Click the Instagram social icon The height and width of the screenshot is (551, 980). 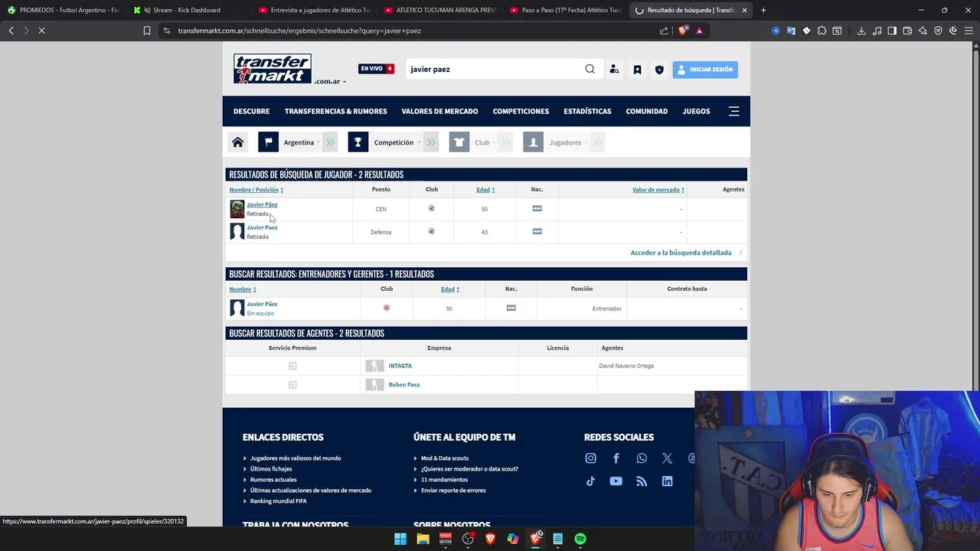click(590, 458)
